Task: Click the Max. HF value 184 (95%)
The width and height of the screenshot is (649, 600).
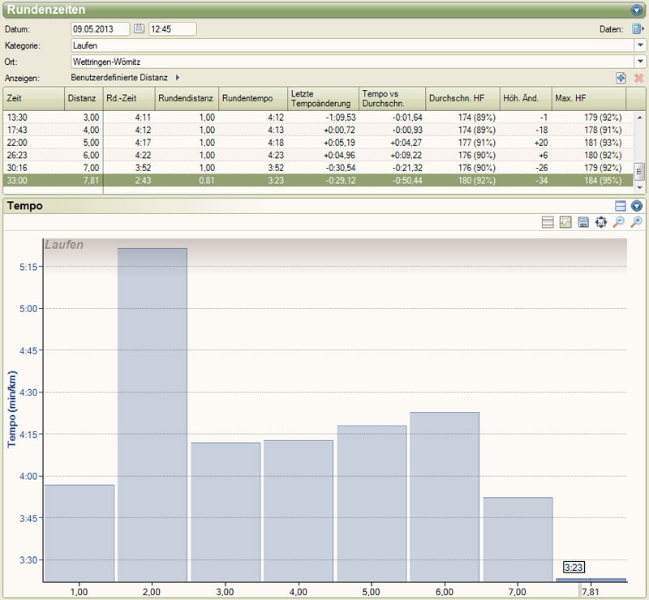Action: pyautogui.click(x=603, y=180)
